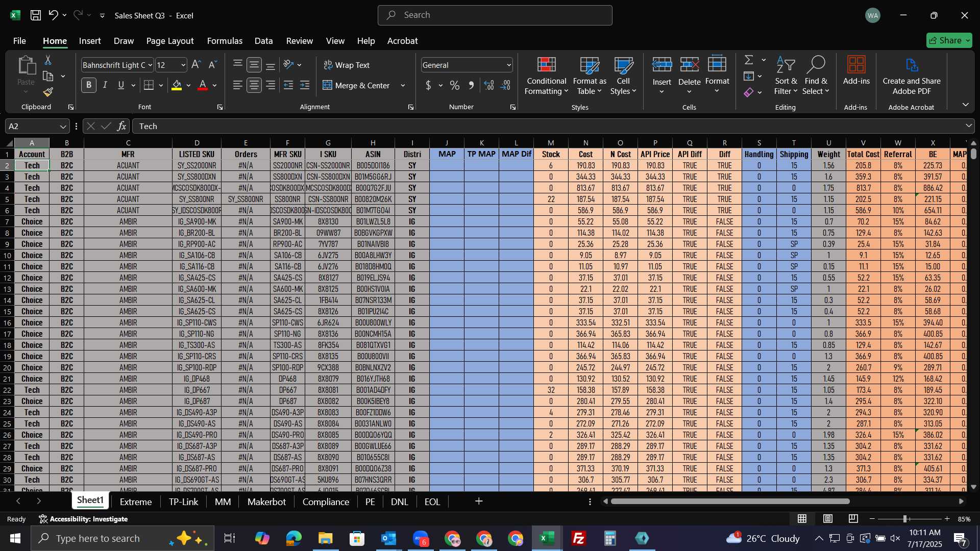Decrease decimal places
This screenshot has height=551, width=980.
pos(505,85)
